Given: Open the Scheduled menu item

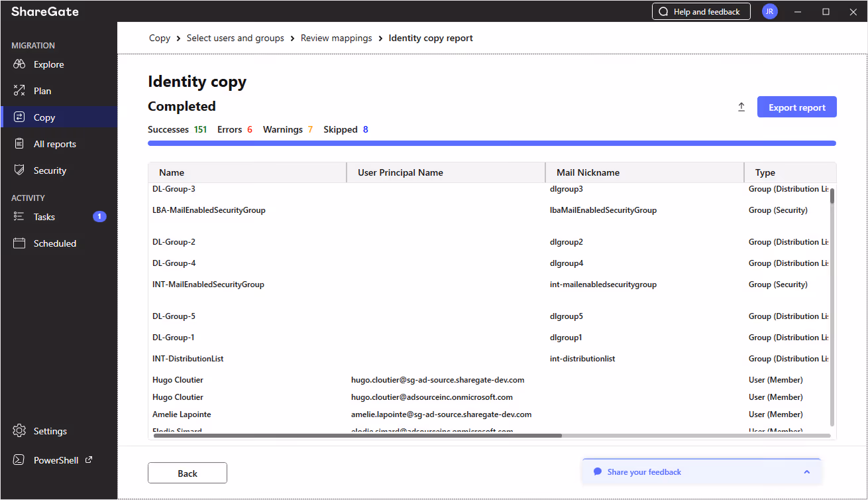Looking at the screenshot, I should click(x=59, y=243).
